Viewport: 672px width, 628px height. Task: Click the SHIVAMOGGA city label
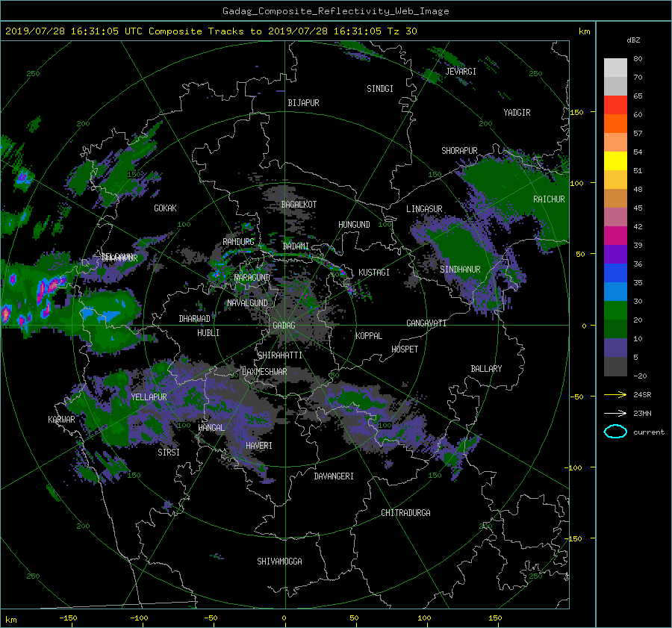pos(279,561)
